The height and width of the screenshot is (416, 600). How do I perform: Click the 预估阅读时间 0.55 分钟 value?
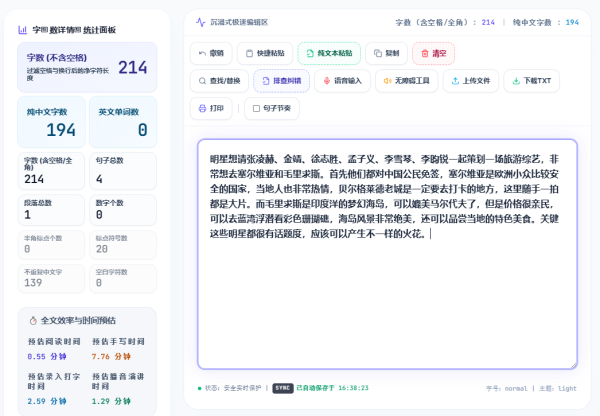click(47, 357)
